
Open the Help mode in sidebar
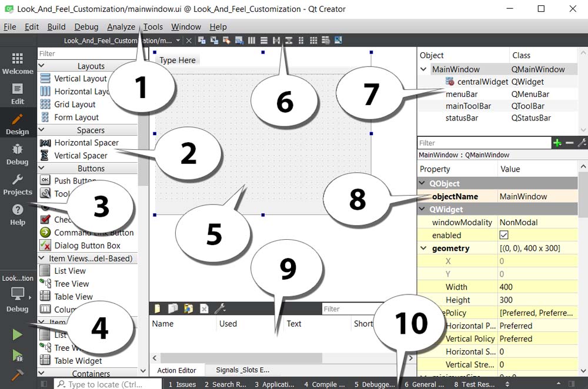coord(18,214)
